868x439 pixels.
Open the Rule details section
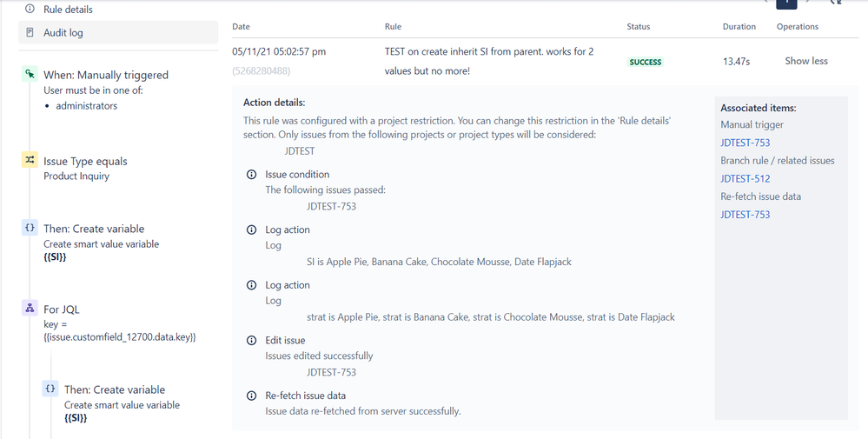click(x=68, y=9)
